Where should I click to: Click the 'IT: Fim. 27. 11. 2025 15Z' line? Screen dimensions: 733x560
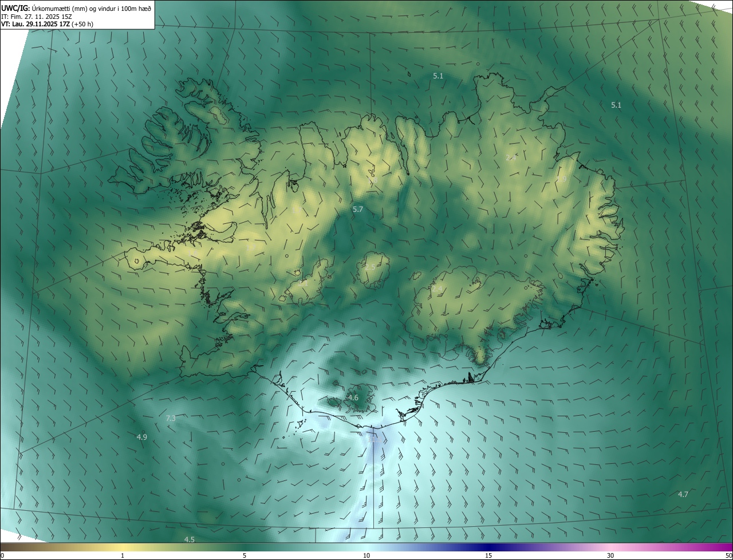pos(36,16)
